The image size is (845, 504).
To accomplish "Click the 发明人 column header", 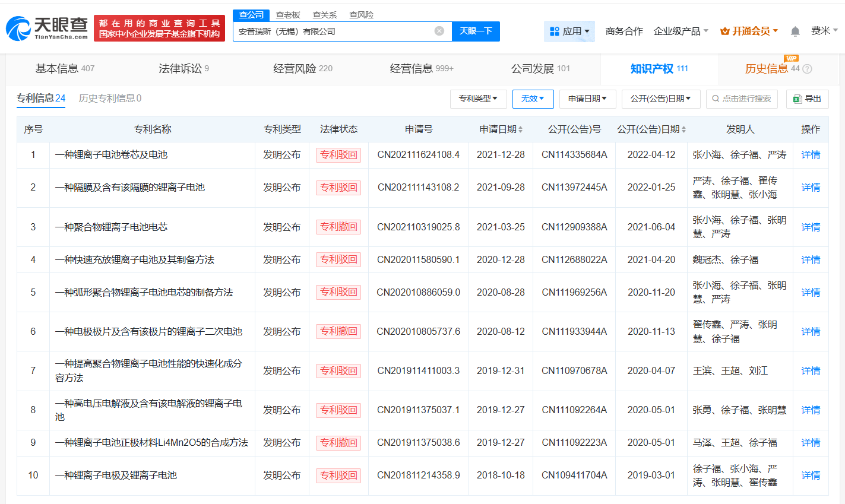I will 740,129.
